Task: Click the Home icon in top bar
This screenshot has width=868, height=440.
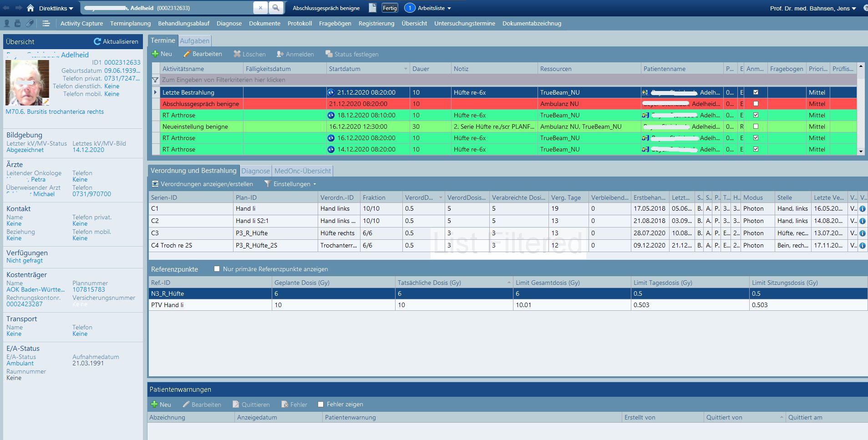Action: [x=30, y=8]
